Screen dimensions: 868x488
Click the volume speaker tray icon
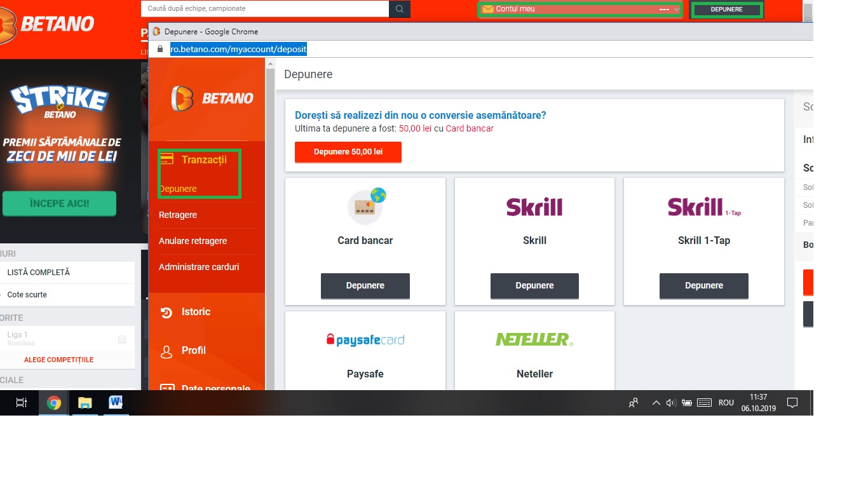click(671, 403)
